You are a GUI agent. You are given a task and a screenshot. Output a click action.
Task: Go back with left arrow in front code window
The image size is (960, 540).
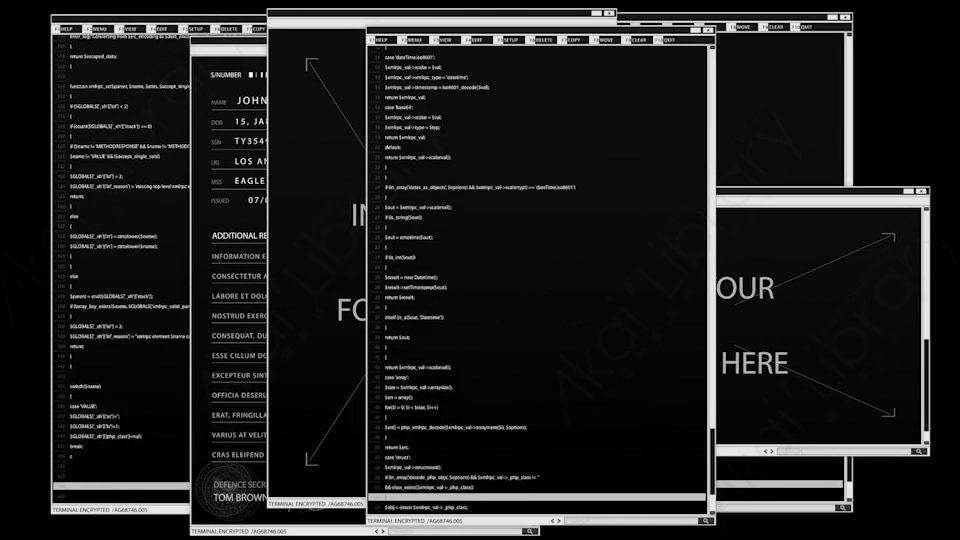552,521
